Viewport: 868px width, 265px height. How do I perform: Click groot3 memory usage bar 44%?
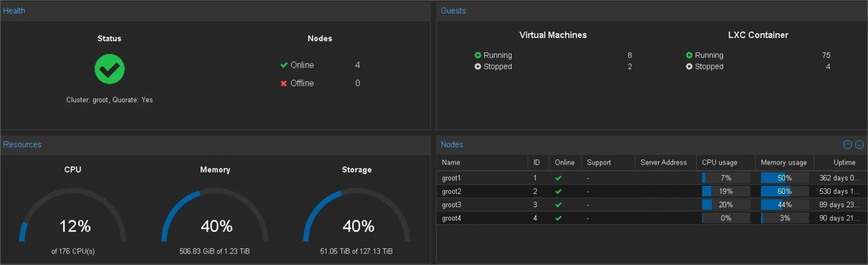tap(785, 205)
